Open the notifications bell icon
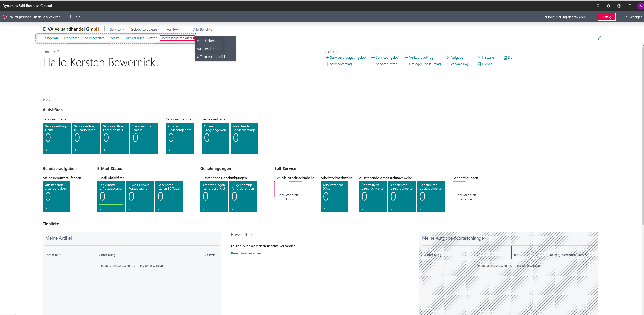The width and height of the screenshot is (644, 315). point(608,6)
